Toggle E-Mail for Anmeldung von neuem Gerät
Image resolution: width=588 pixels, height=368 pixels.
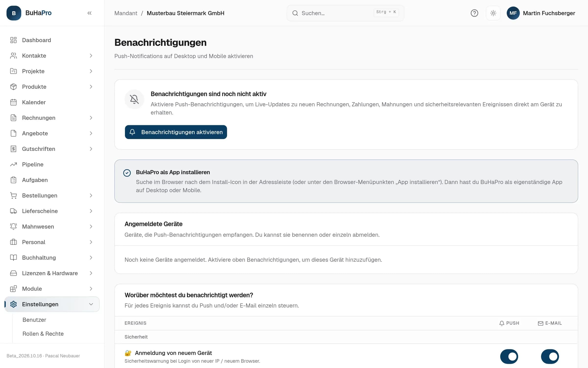pyautogui.click(x=550, y=356)
